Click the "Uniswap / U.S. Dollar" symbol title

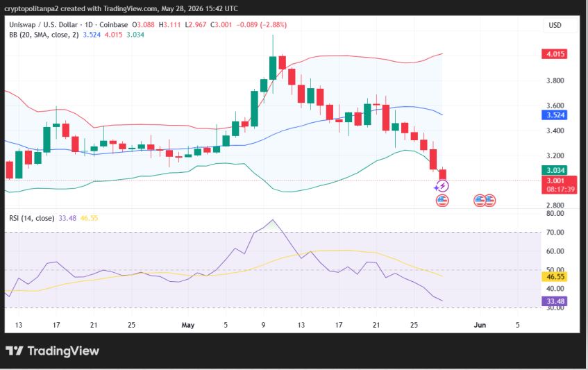pyautogui.click(x=43, y=25)
